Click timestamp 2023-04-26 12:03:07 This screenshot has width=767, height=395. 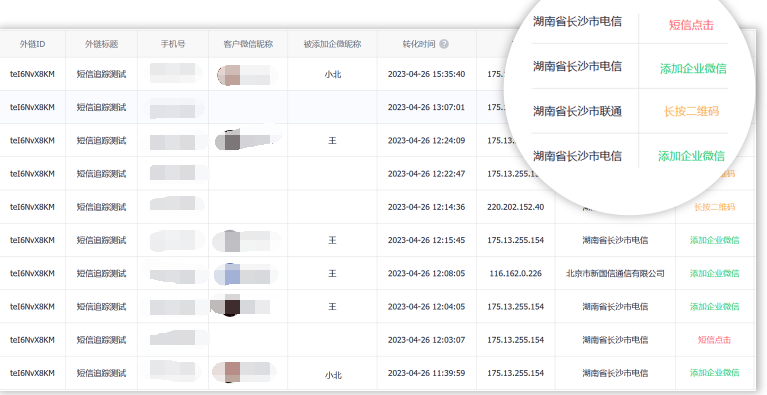pos(426,340)
